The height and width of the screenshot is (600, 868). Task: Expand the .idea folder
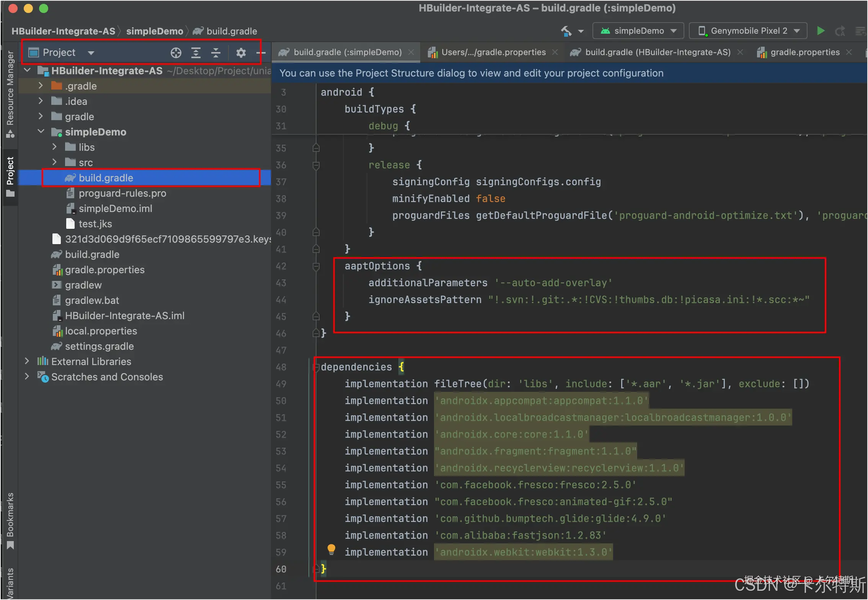pos(41,101)
